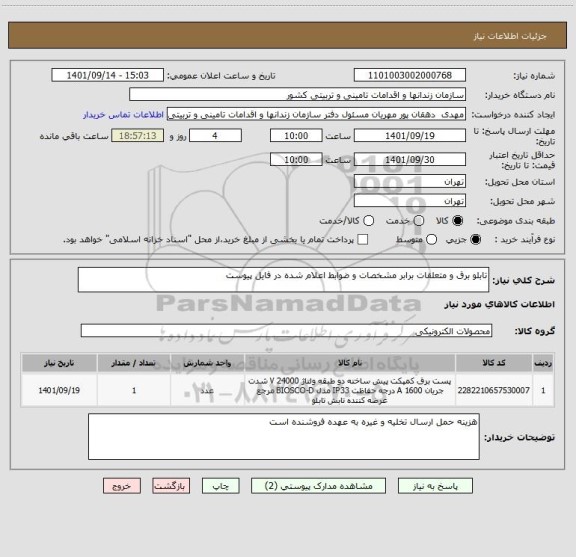Click the delivery city field تهران
Viewport: 576px width, 557px height.
[x=410, y=201]
